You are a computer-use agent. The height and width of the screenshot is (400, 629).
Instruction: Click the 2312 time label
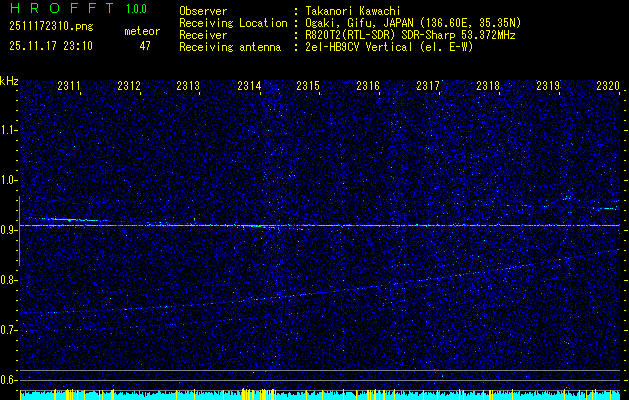point(128,87)
